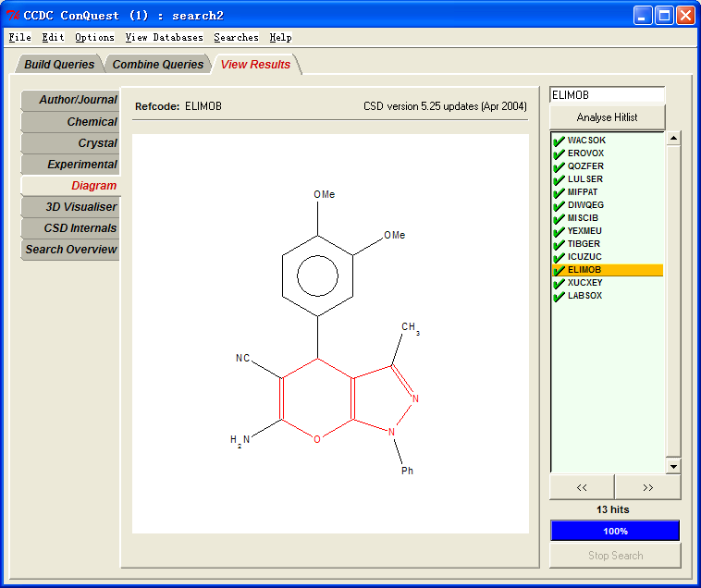Toggle the checkmark beside LABSOX
This screenshot has width=701, height=588.
tap(559, 296)
